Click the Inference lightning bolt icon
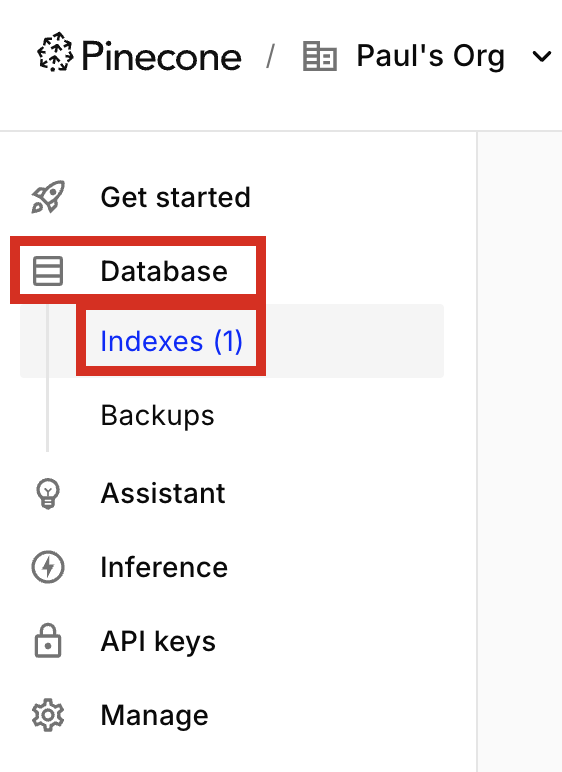The height and width of the screenshot is (772, 562). tap(48, 567)
